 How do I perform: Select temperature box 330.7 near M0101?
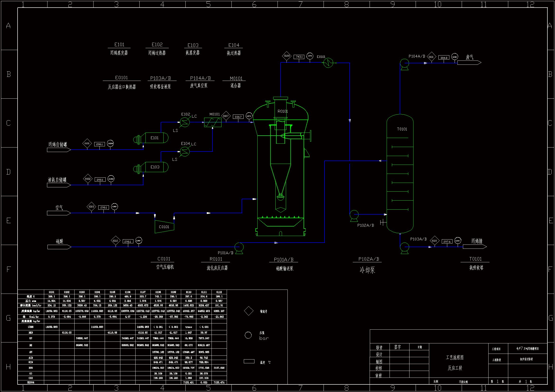coord(238,117)
